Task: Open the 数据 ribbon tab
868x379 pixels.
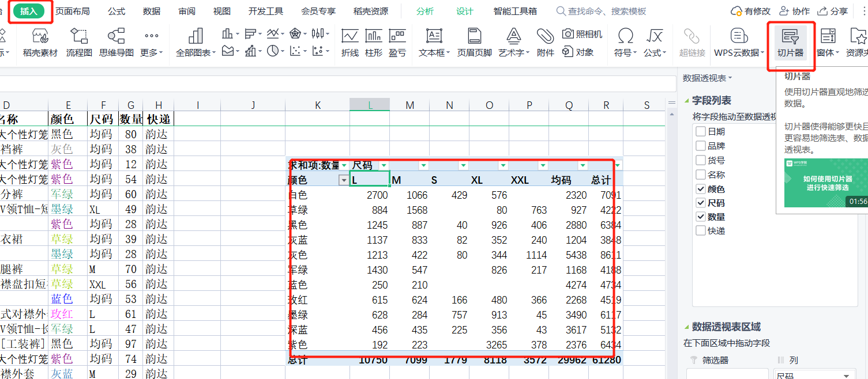Action: tap(152, 12)
